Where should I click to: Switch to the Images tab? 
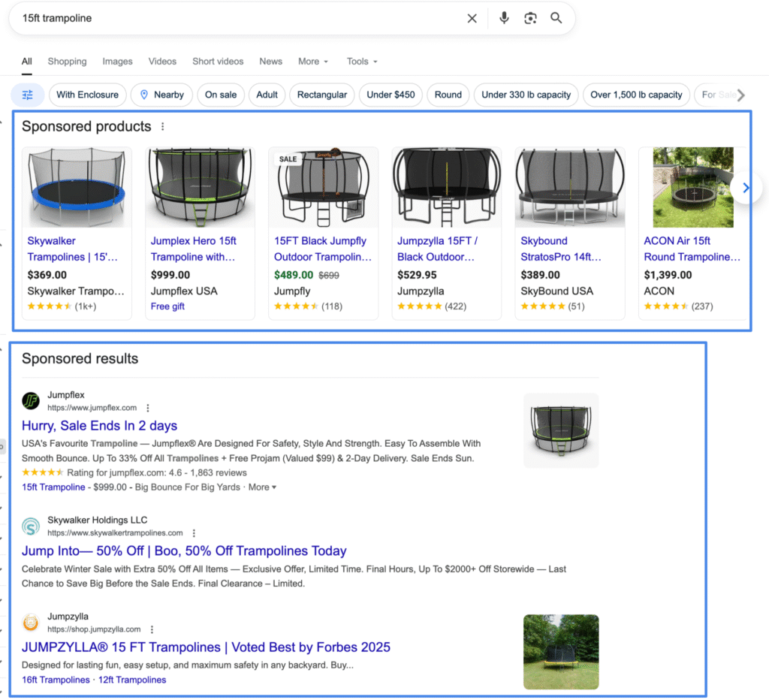pos(117,62)
